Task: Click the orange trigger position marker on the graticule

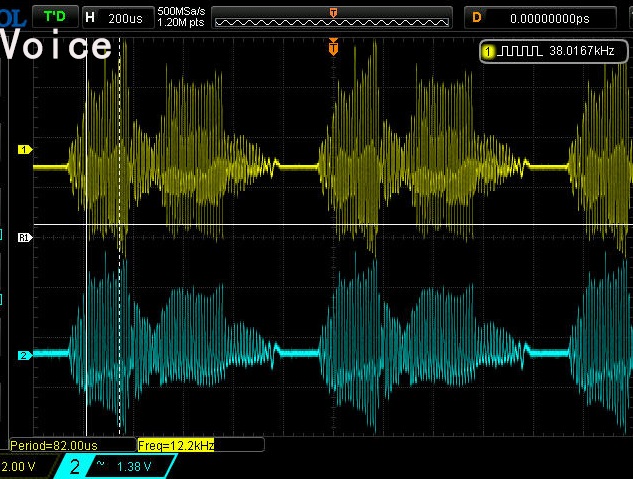Action: pos(333,47)
